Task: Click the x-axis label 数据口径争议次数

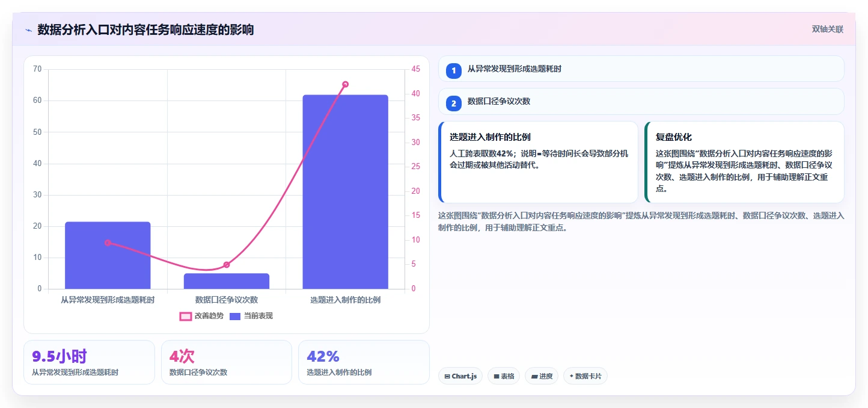Action: 227,299
